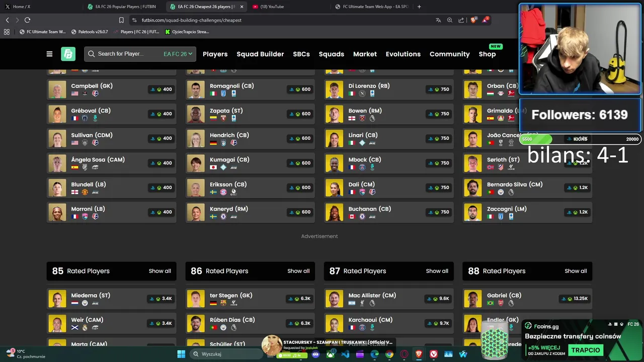This screenshot has width=644, height=362.
Task: Open the Squads menu
Action: [332, 54]
